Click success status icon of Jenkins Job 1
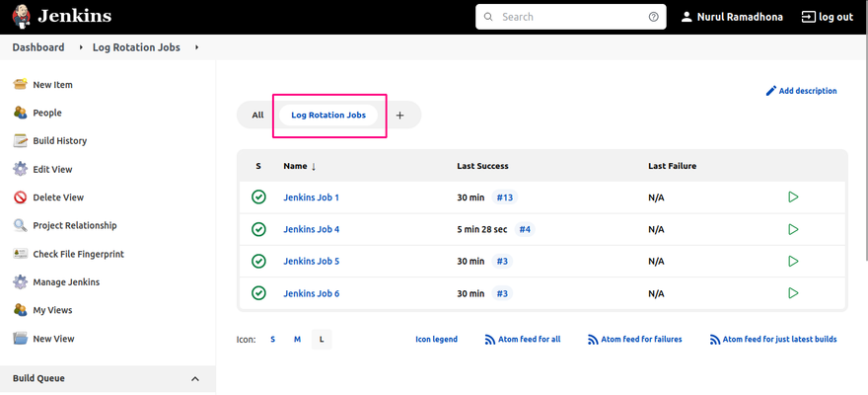The height and width of the screenshot is (395, 868). click(258, 197)
